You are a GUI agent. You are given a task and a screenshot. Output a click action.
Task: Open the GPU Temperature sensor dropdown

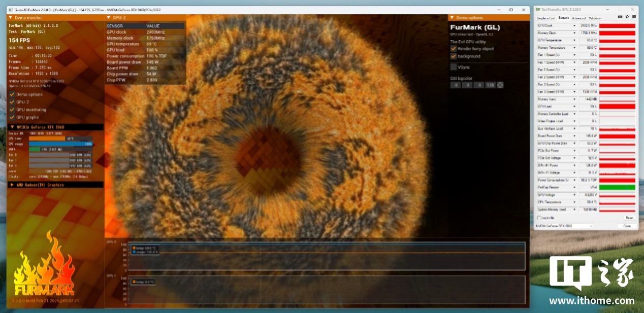tap(574, 40)
